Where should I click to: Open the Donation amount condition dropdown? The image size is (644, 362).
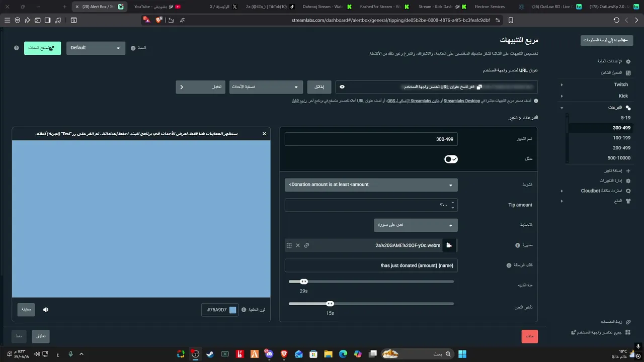[x=371, y=185]
